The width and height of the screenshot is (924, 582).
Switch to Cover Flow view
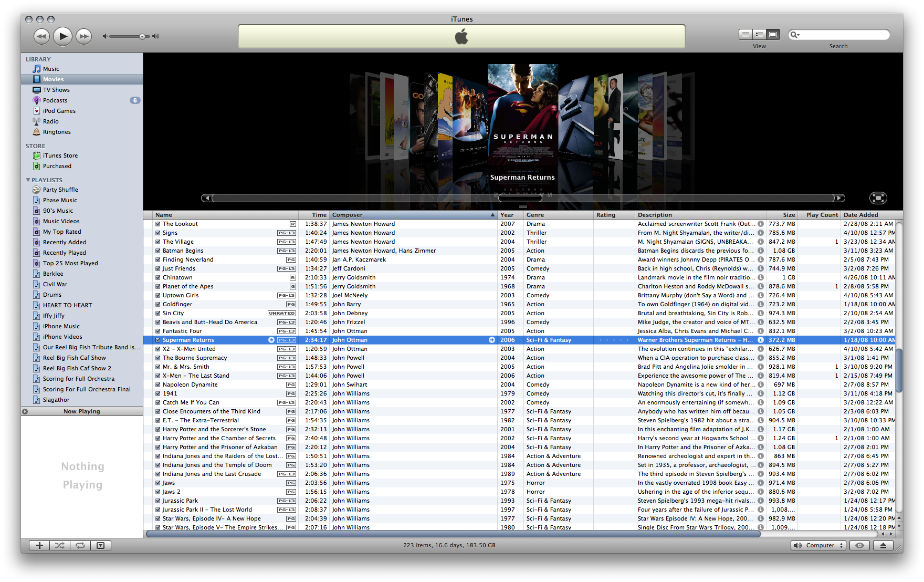(773, 35)
